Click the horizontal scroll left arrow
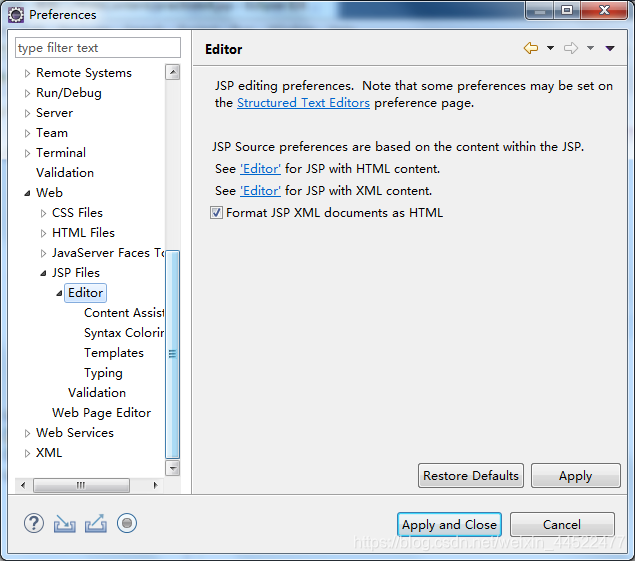Screen dimensions: 635x561 click(x=23, y=485)
